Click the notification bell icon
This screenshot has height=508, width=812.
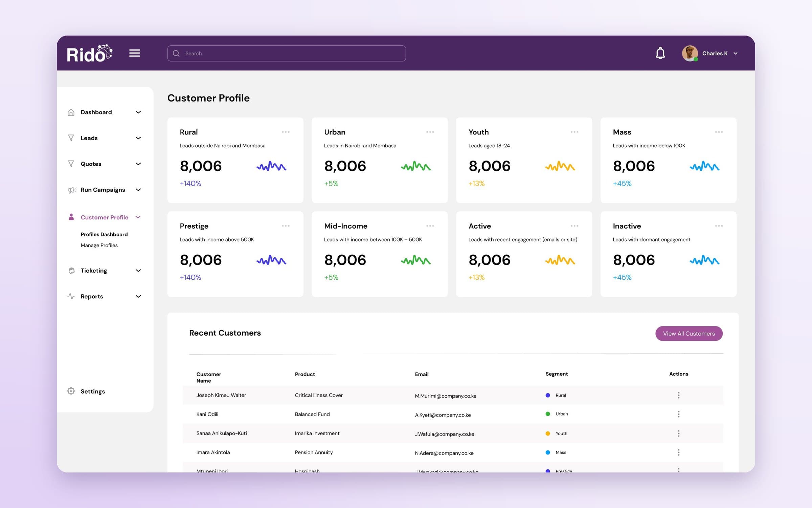(x=660, y=53)
